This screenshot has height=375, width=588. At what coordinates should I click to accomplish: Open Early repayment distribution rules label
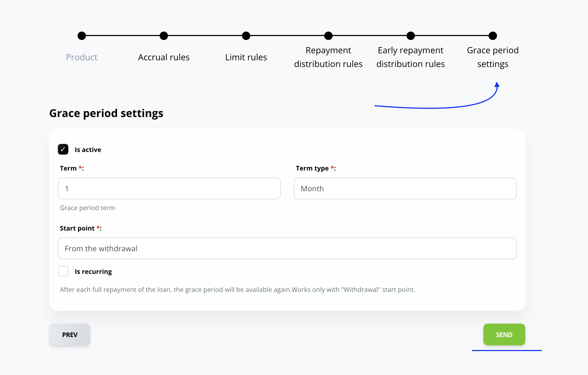point(410,57)
